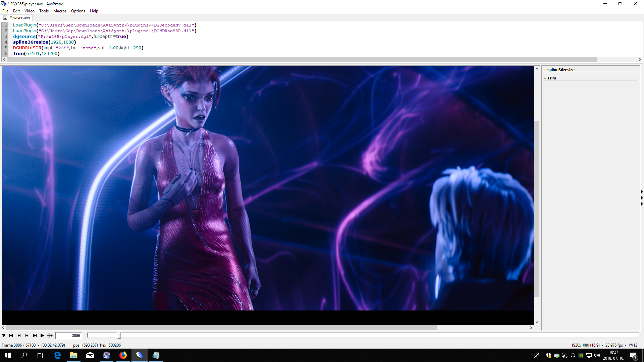Open the Tools menu
The image size is (644, 362).
(x=44, y=11)
